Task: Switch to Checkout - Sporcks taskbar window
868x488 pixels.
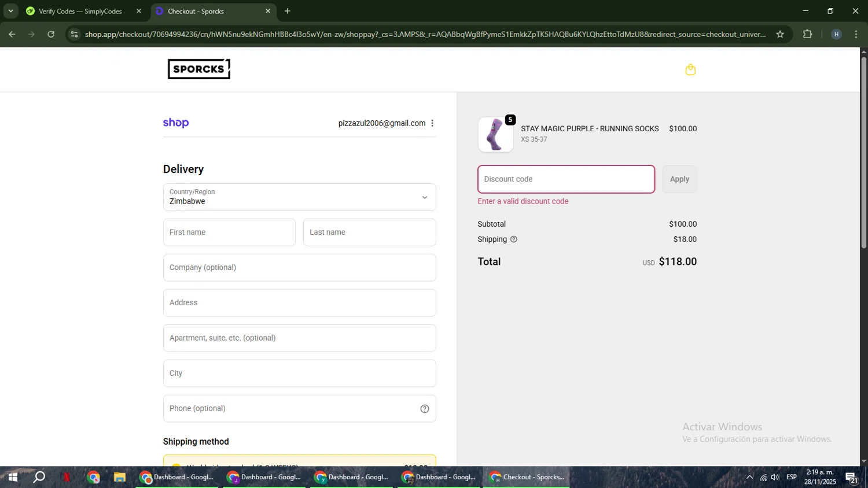Action: [x=527, y=477]
